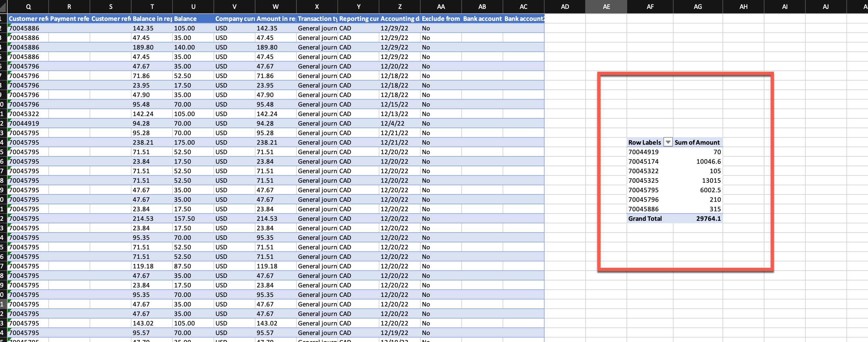The width and height of the screenshot is (868, 342).
Task: Select column W header
Action: tap(276, 7)
